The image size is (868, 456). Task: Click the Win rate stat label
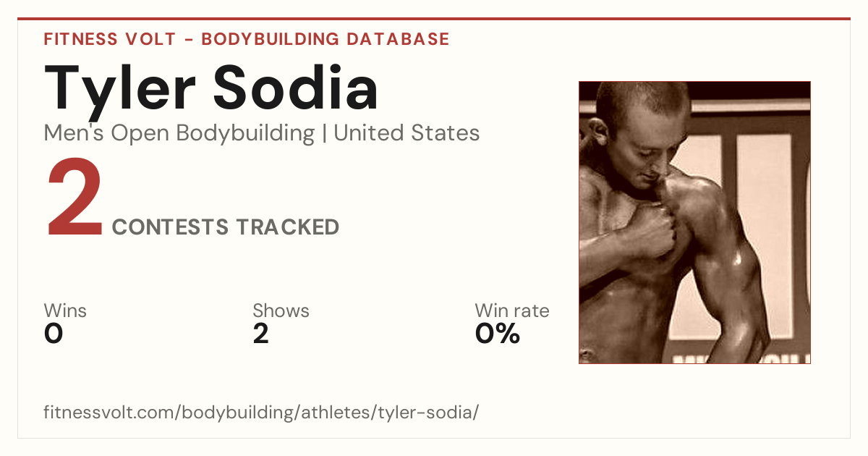(511, 311)
